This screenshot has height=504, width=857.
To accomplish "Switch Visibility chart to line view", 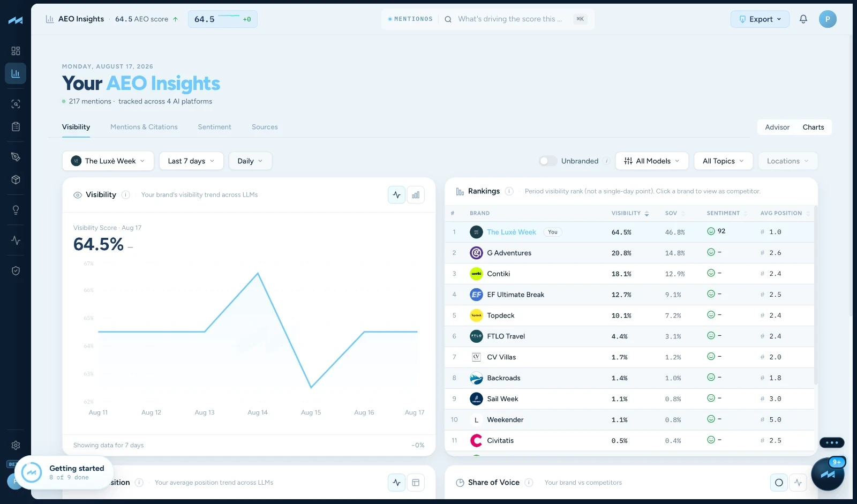I will [x=396, y=195].
